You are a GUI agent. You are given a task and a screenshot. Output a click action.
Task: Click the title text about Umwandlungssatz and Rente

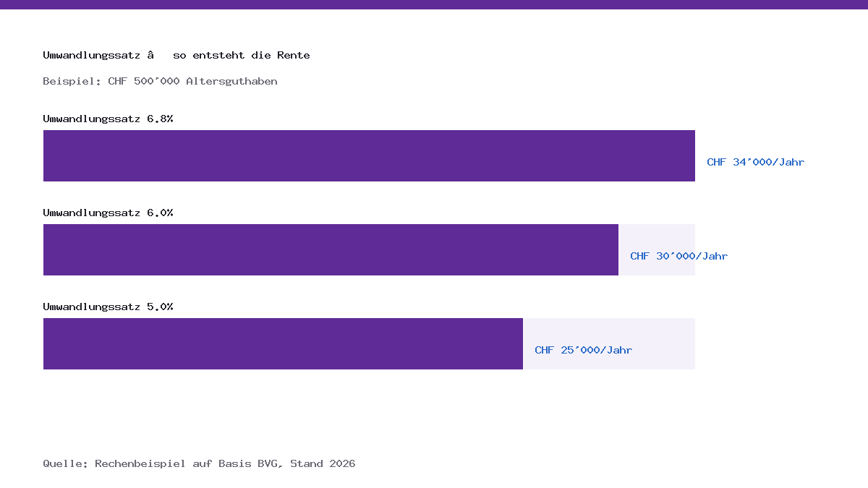176,56
